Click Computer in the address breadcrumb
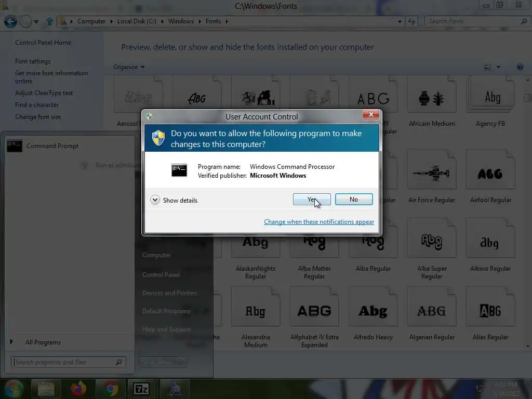 click(91, 21)
